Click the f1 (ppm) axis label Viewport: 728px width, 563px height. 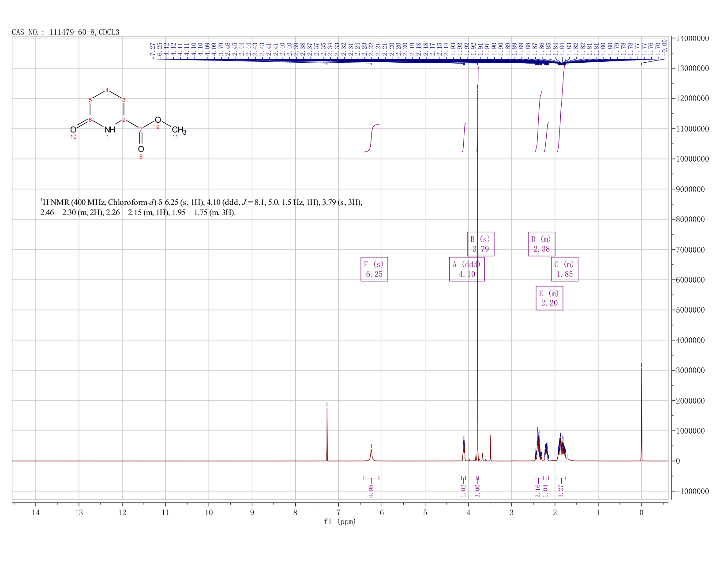coord(340,521)
